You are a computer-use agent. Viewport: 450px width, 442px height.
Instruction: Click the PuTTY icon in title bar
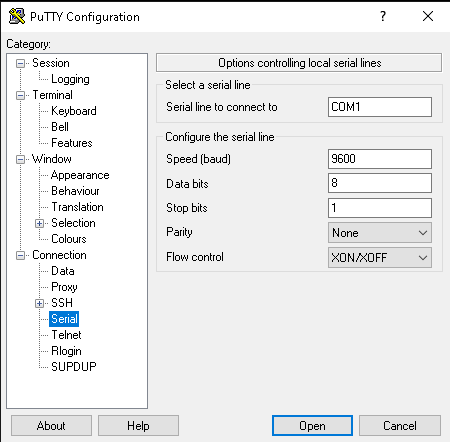coord(17,16)
